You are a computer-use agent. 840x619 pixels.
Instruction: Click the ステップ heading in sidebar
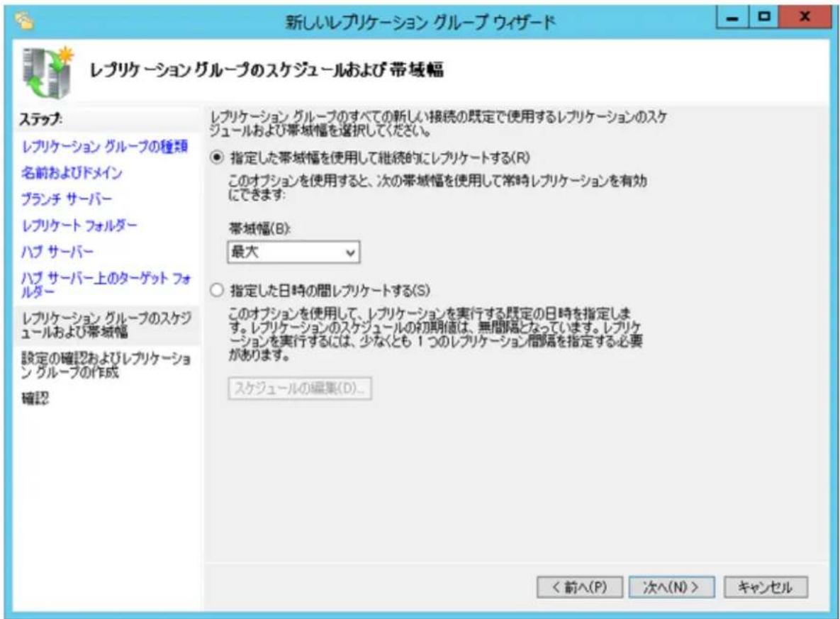tap(40, 118)
